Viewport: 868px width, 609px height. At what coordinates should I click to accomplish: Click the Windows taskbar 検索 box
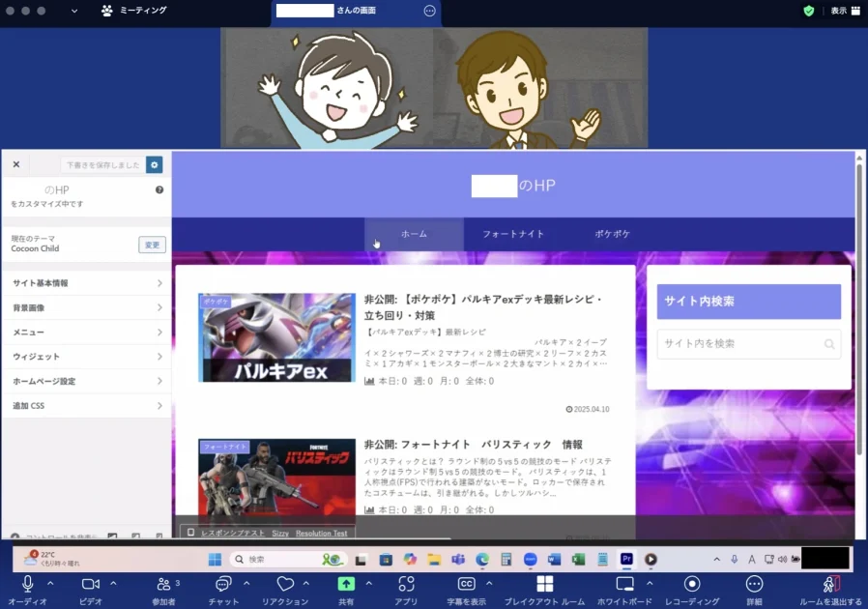tap(288, 559)
